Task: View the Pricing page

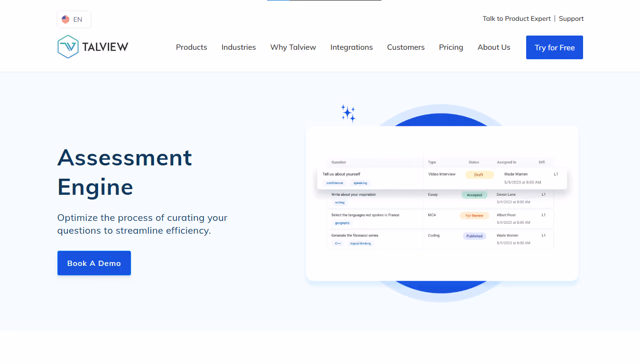Action: point(451,47)
